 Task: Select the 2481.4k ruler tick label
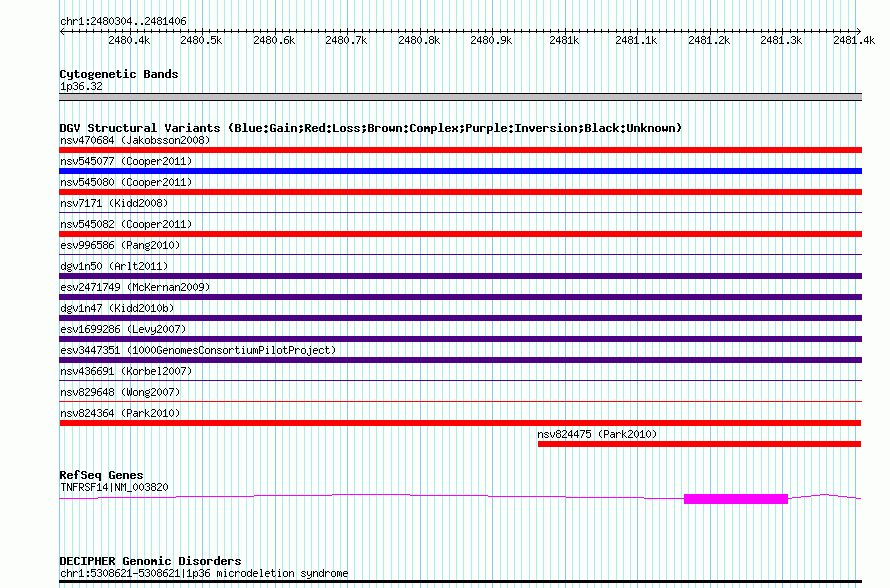tap(854, 40)
